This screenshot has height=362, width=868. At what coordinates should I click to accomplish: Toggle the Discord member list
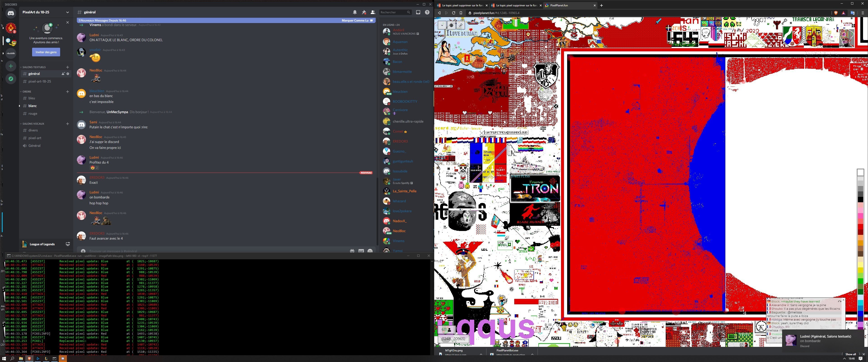pyautogui.click(x=373, y=12)
